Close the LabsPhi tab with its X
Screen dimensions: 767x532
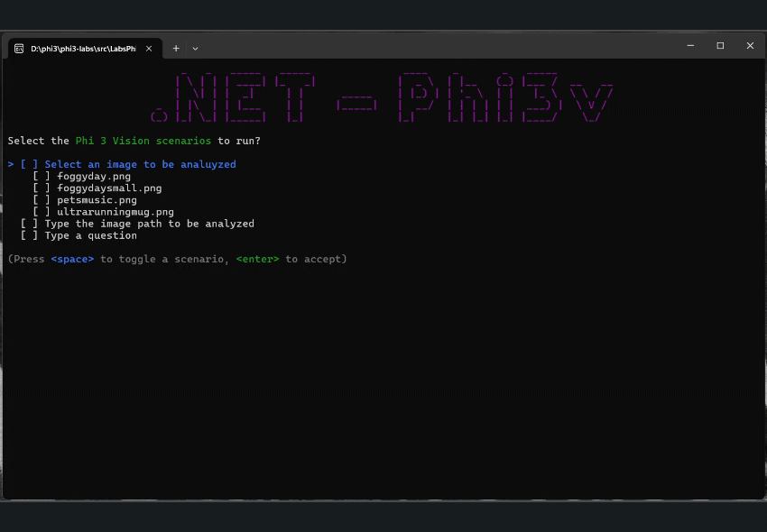click(149, 50)
